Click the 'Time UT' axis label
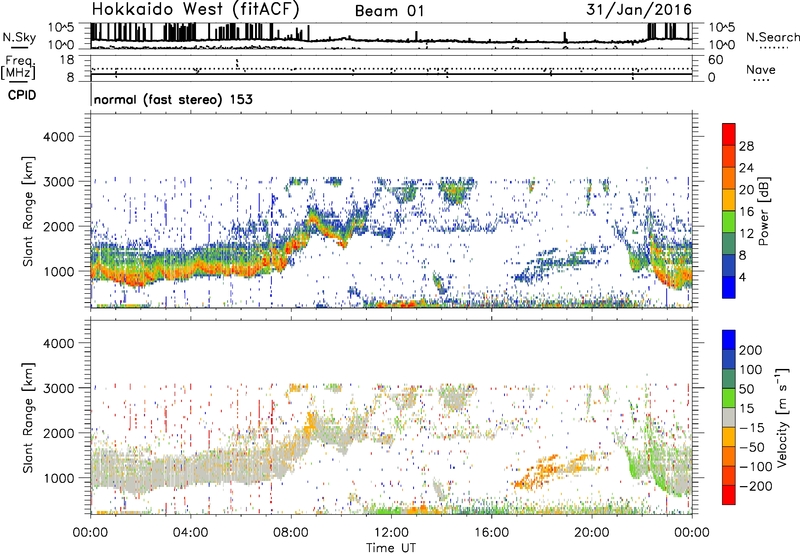 point(391,548)
